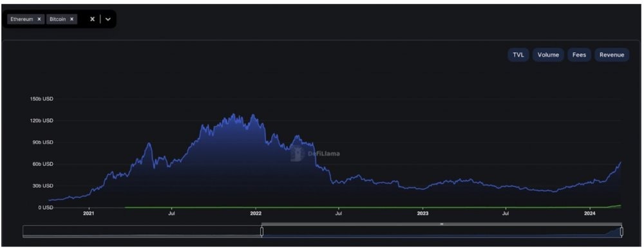The width and height of the screenshot is (644, 249).
Task: Remove the Bitcoin chip with its x
Action: click(71, 19)
